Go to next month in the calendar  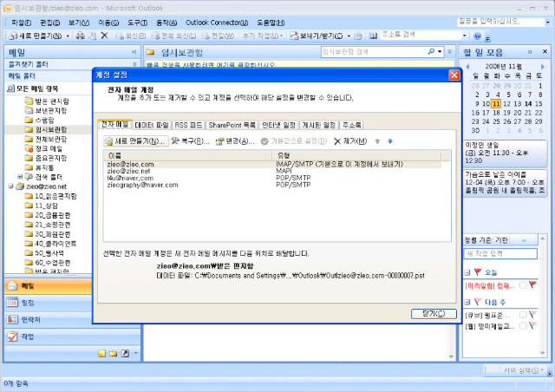click(x=542, y=66)
